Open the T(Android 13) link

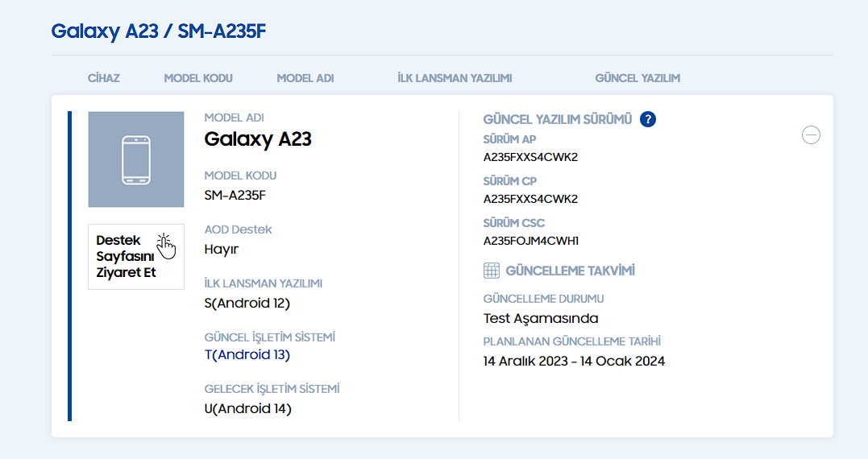tap(247, 354)
